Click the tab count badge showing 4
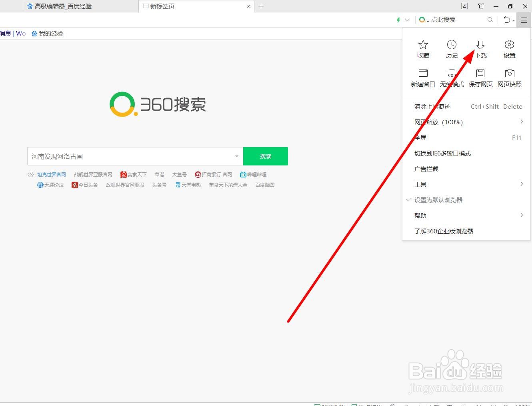 coord(464,6)
